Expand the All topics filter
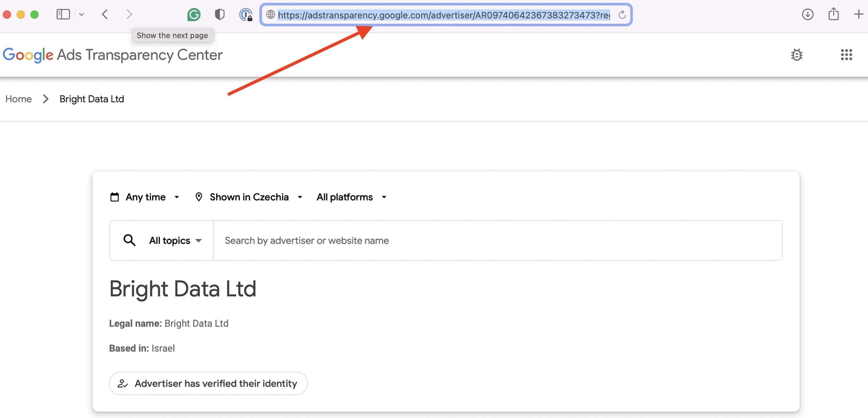 [x=174, y=240]
